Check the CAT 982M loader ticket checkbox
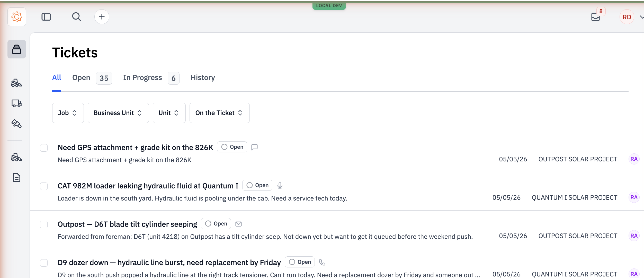The height and width of the screenshot is (278, 644). (44, 186)
